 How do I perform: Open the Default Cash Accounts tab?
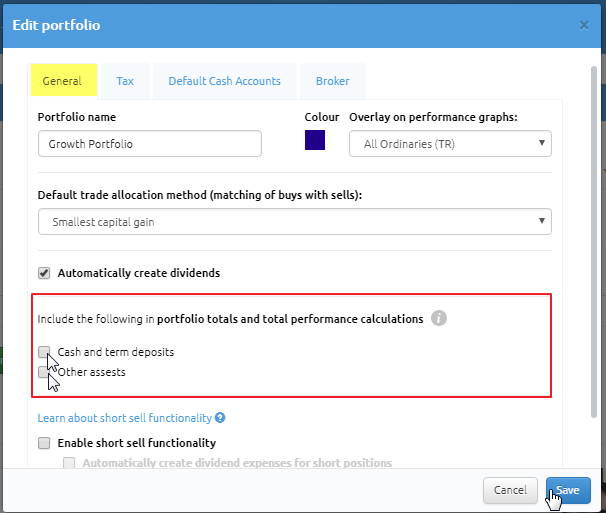click(x=225, y=81)
